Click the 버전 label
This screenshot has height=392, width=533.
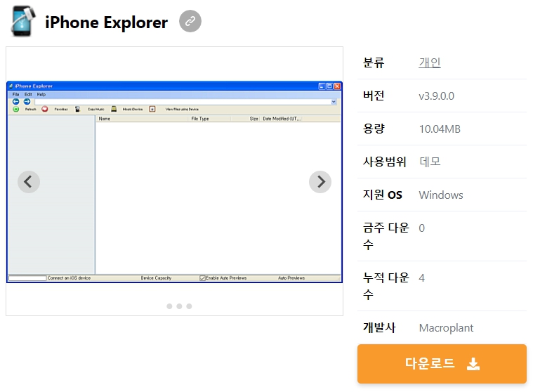tap(374, 96)
